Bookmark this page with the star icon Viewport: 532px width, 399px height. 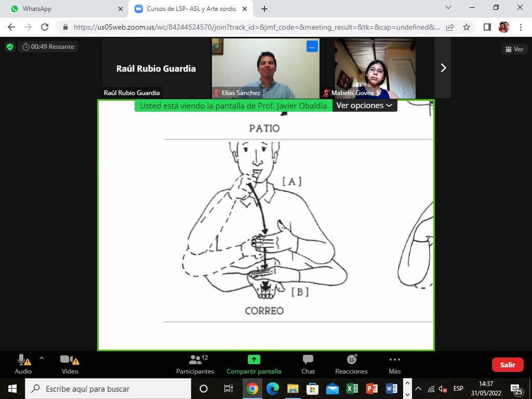point(467,27)
